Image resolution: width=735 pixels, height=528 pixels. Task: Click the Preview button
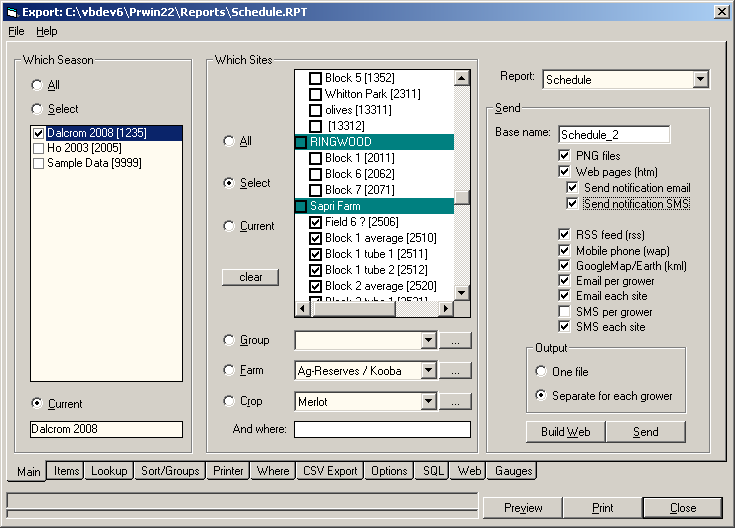coord(523,508)
